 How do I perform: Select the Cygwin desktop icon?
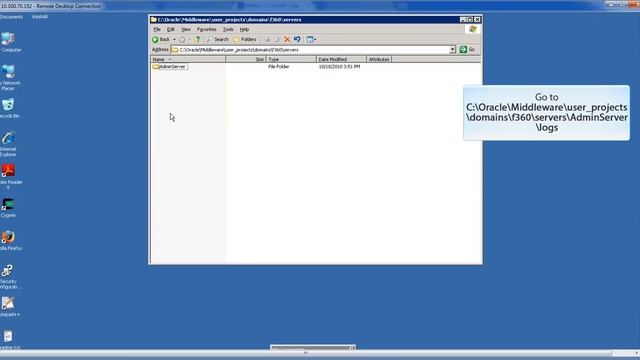(8, 208)
